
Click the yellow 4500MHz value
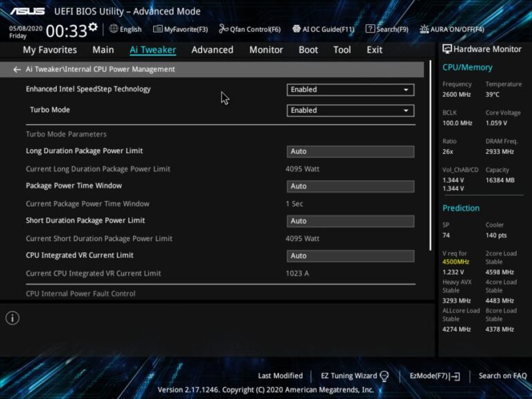pyautogui.click(x=456, y=262)
